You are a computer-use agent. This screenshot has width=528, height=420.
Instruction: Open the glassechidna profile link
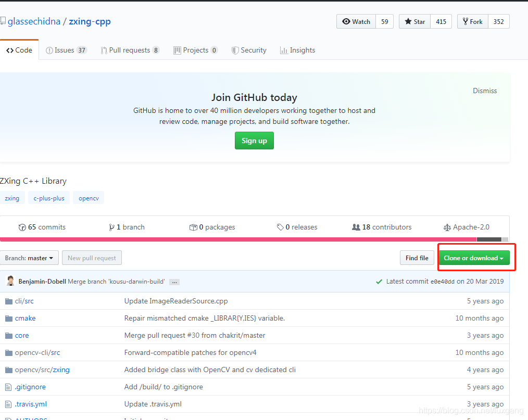[x=34, y=21]
